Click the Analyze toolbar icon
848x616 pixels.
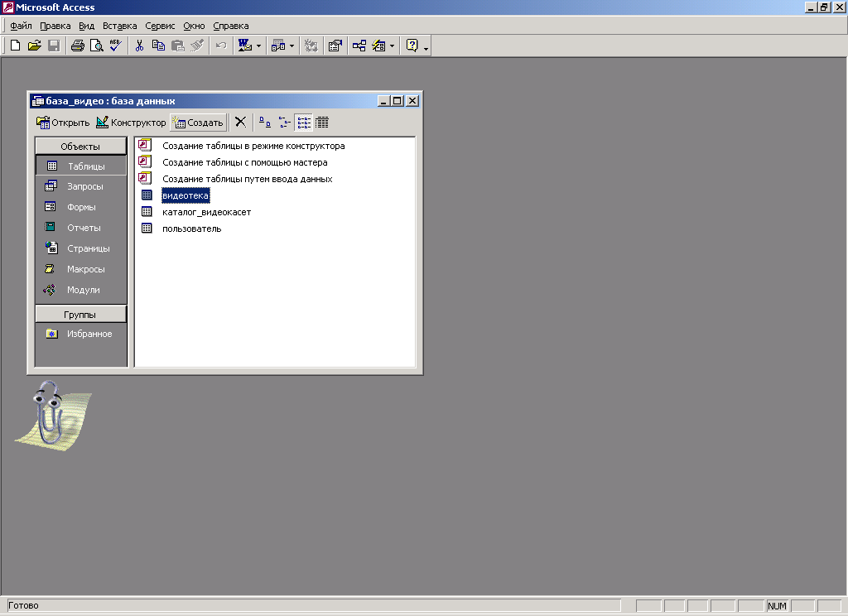pyautogui.click(x=278, y=46)
